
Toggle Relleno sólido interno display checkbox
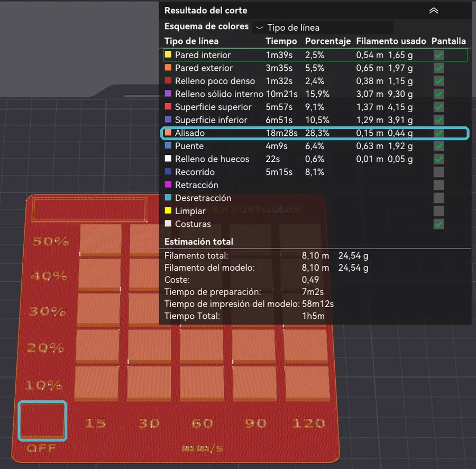438,94
